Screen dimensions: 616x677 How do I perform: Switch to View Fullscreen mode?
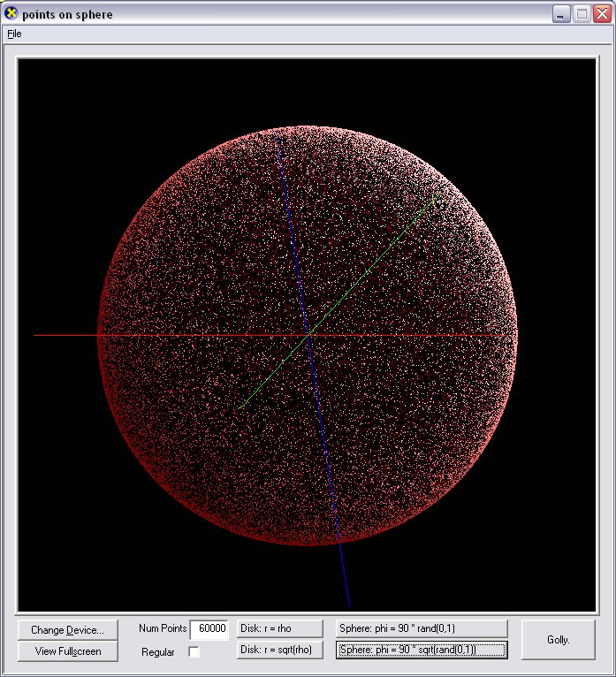tap(67, 651)
